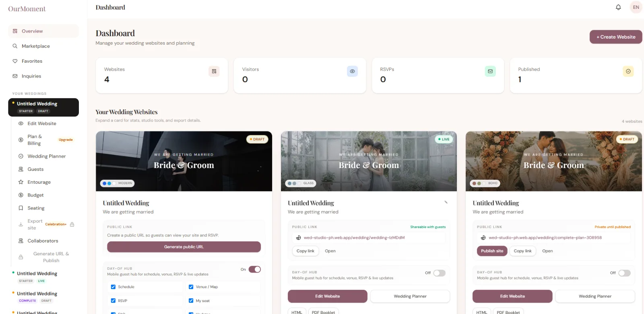Open Favorites page
The image size is (644, 314).
[43, 61]
